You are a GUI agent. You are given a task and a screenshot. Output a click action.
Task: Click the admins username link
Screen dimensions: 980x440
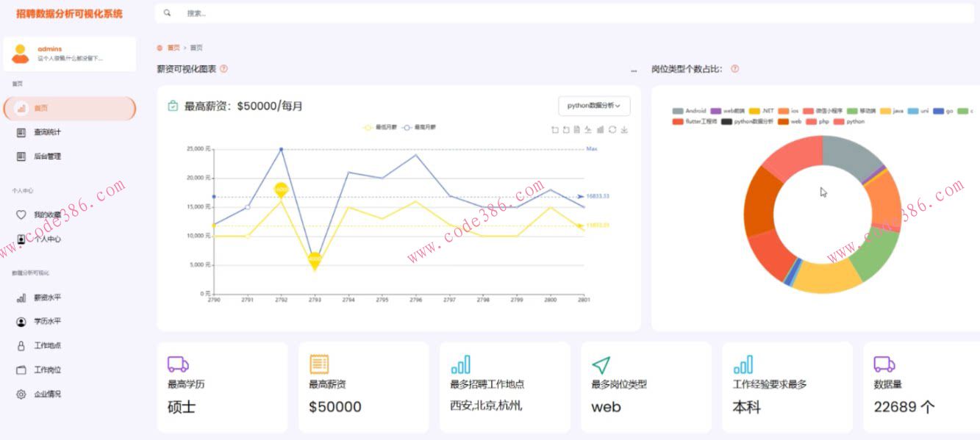50,49
